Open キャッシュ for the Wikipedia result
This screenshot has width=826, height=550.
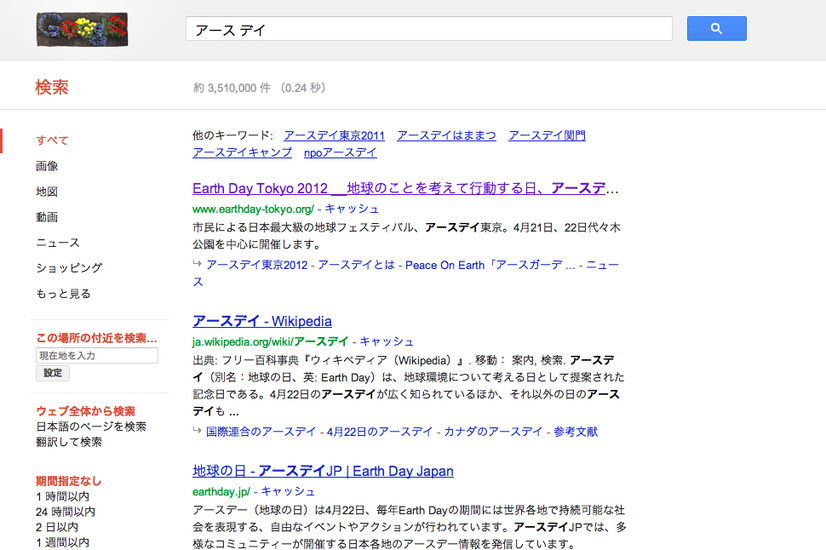[x=387, y=341]
